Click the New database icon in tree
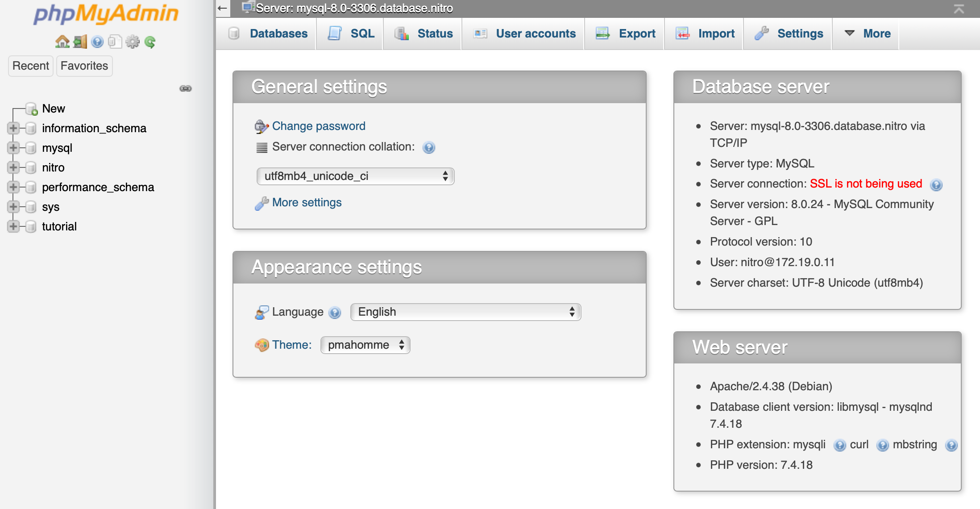Screen dimensions: 980x509 click(32, 109)
